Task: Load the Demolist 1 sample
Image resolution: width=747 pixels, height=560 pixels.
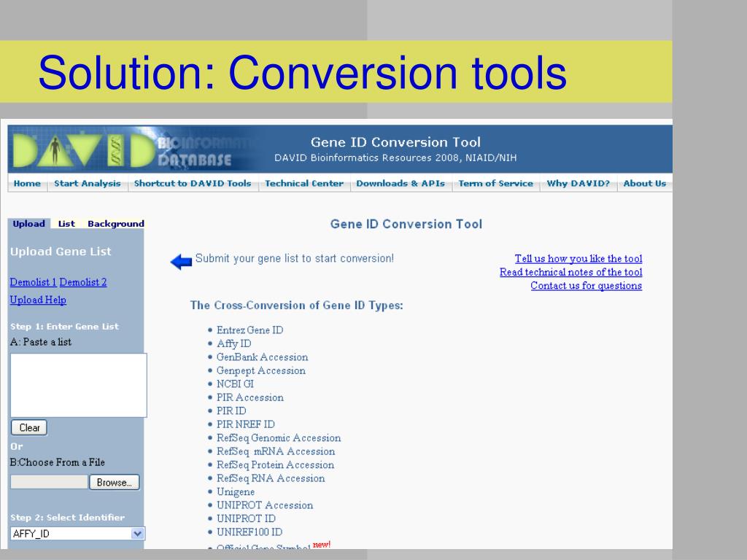Action: [34, 282]
